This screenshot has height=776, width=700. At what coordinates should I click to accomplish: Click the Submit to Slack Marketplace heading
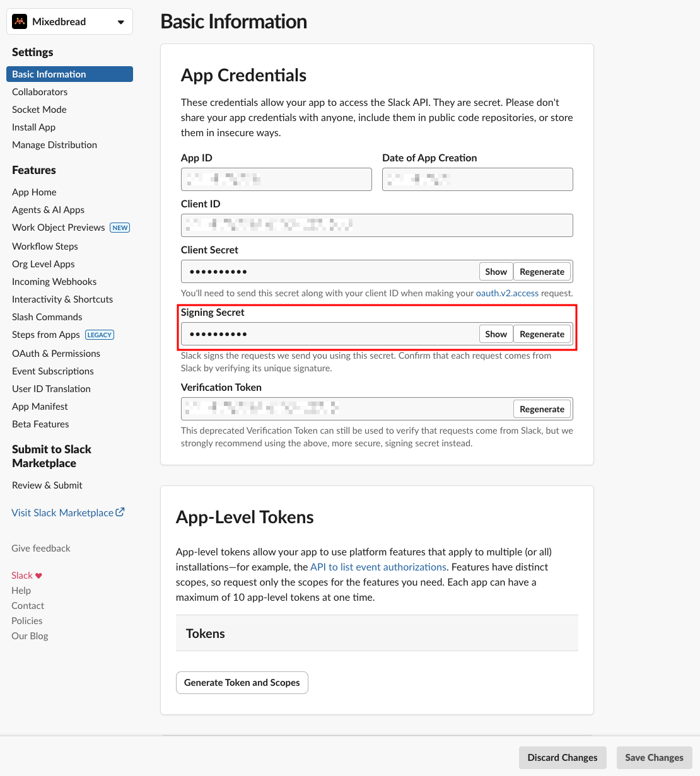(52, 456)
